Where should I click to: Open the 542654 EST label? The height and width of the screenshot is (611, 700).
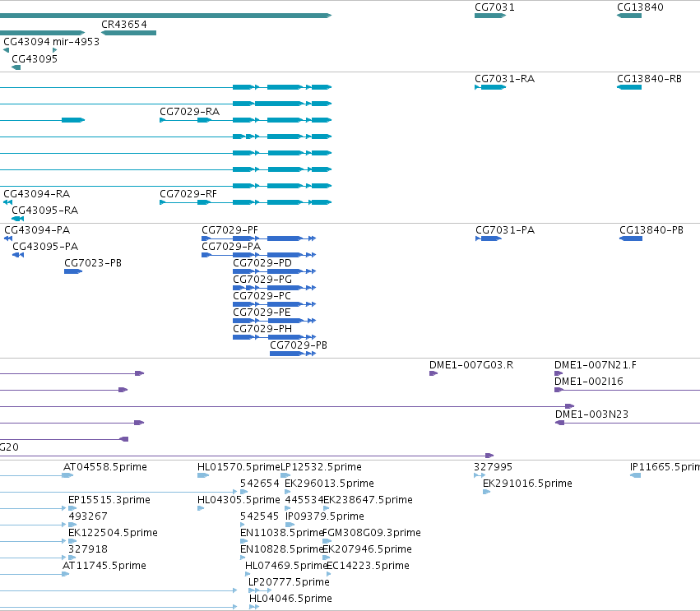pos(259,484)
